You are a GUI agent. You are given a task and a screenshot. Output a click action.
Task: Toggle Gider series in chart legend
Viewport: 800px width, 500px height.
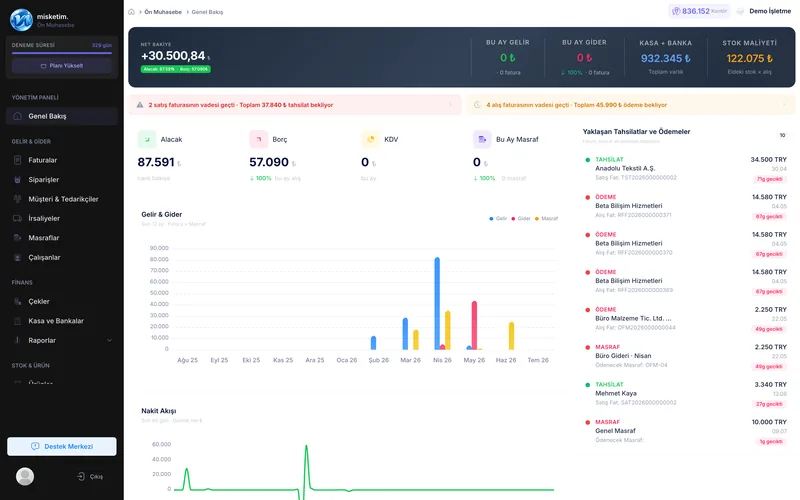click(x=521, y=218)
